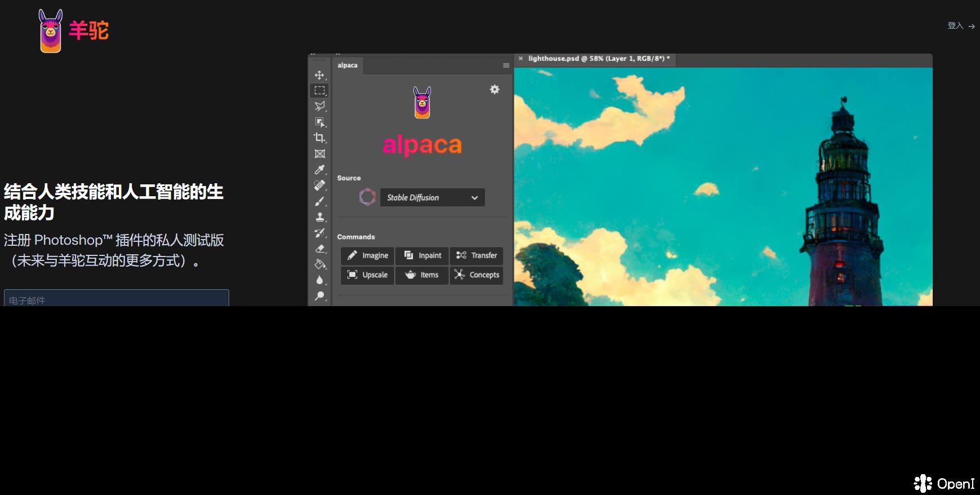
Task: Collapse the toolbar with double-arrow expander
Action: (313, 55)
